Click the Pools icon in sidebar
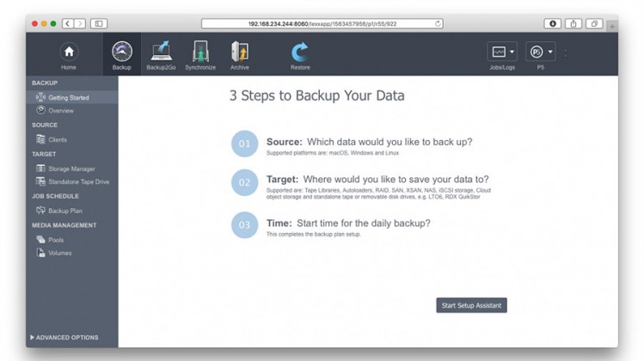The image size is (644, 361). coord(40,240)
